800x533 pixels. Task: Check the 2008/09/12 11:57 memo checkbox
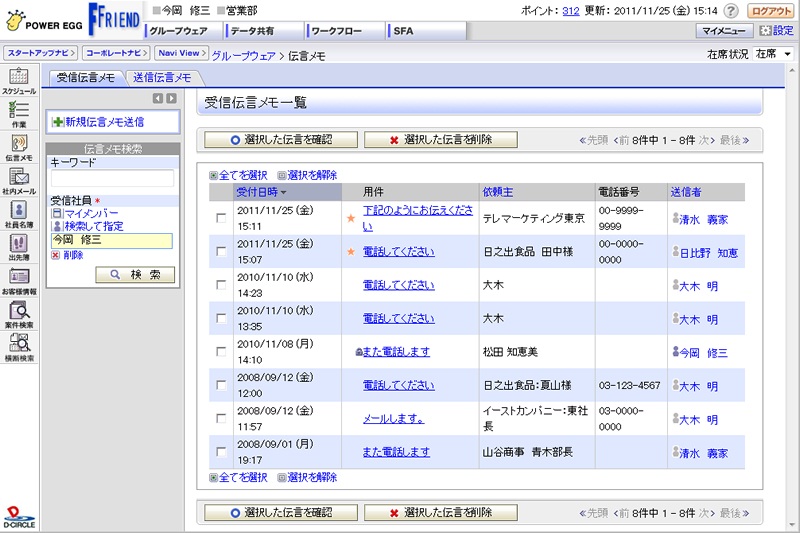tap(221, 418)
